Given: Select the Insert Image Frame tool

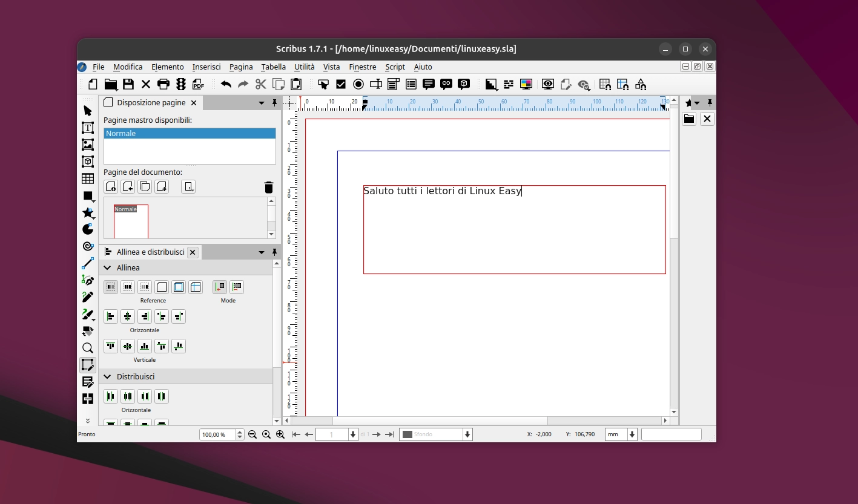Looking at the screenshot, I should click(x=87, y=145).
